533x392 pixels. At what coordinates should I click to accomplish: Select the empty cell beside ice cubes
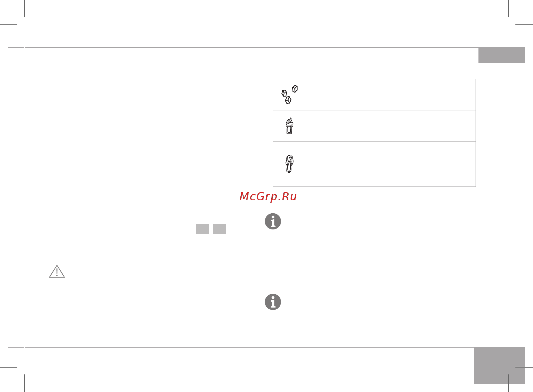pyautogui.click(x=391, y=95)
